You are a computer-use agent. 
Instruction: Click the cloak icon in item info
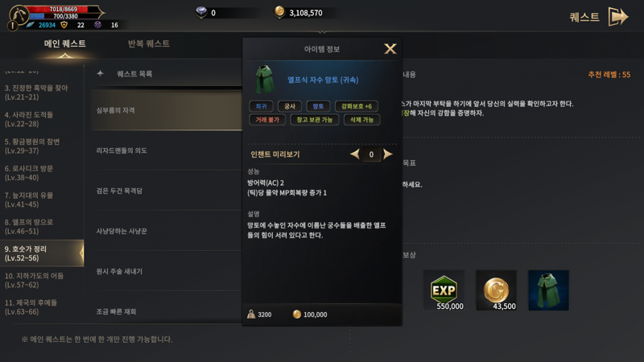(265, 79)
